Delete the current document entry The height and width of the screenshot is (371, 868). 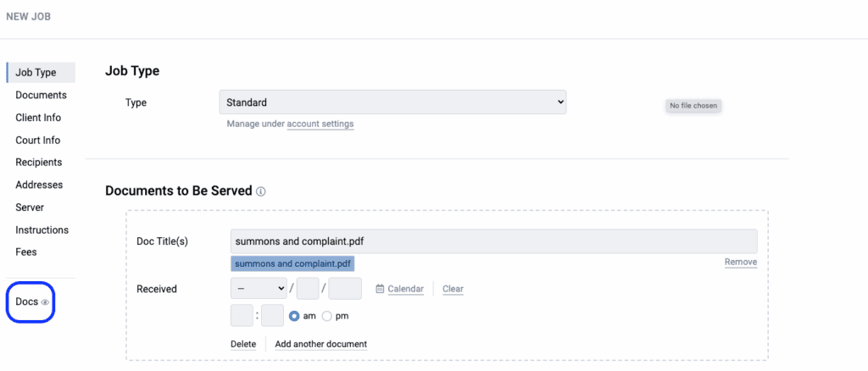point(243,344)
